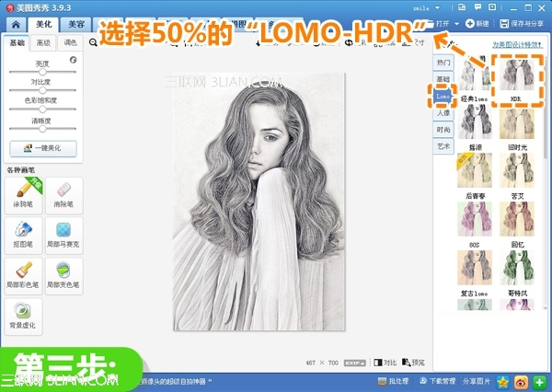
Task: Click the green plus icon in status bar
Action: [x=539, y=382]
